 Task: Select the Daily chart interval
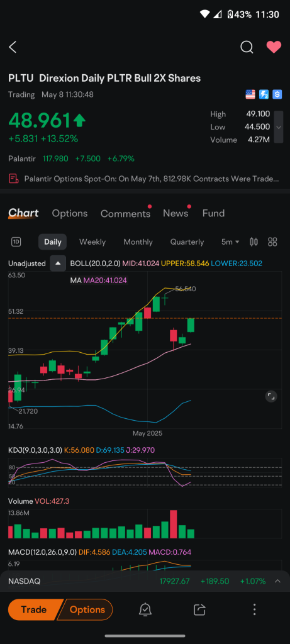pyautogui.click(x=53, y=242)
